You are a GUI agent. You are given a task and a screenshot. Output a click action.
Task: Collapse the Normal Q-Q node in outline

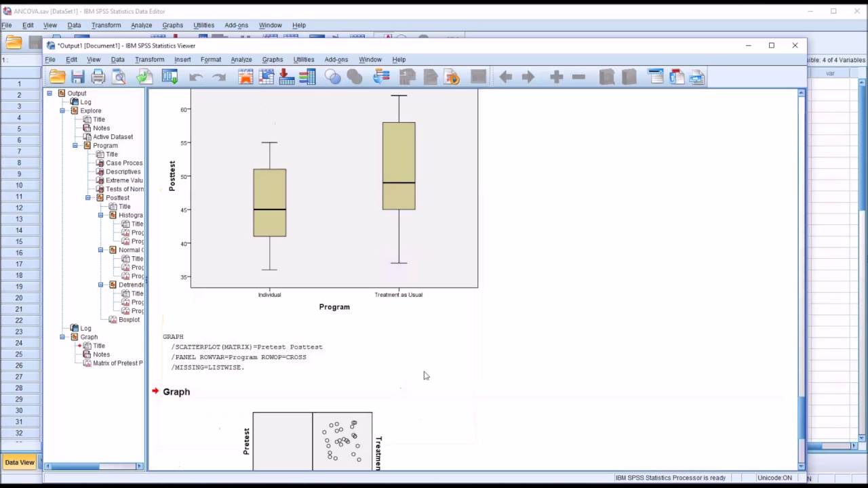(x=101, y=249)
